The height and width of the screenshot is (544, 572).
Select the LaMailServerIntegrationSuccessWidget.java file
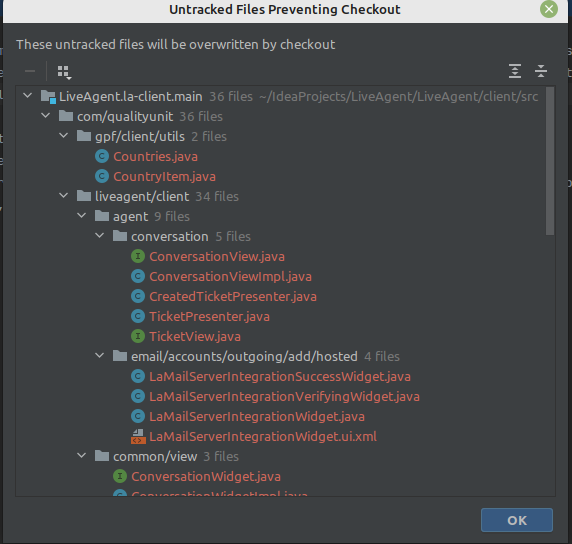[280, 377]
